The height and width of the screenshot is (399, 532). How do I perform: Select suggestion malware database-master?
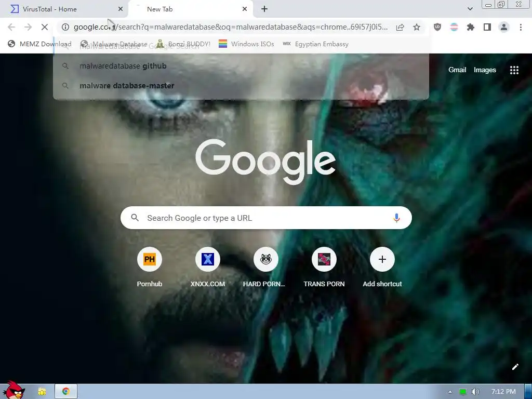241,86
